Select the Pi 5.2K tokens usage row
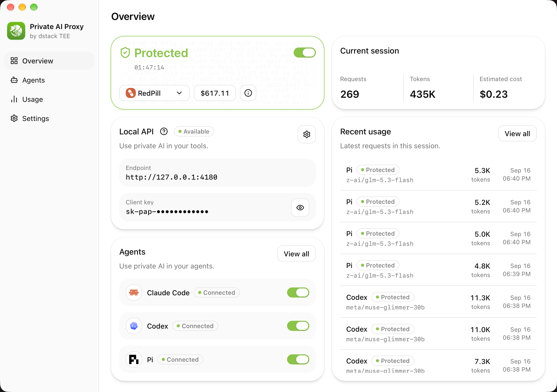The image size is (557, 392). coord(438,206)
